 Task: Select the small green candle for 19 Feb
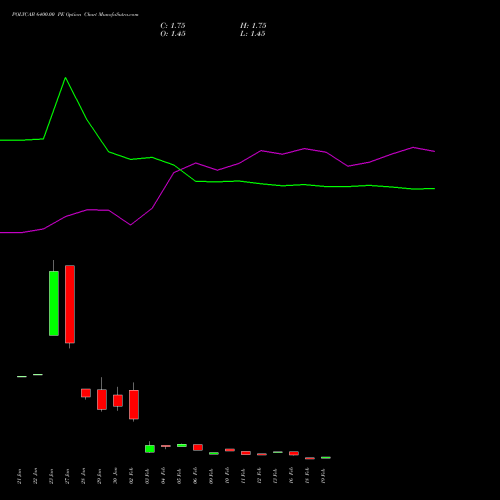point(326,458)
